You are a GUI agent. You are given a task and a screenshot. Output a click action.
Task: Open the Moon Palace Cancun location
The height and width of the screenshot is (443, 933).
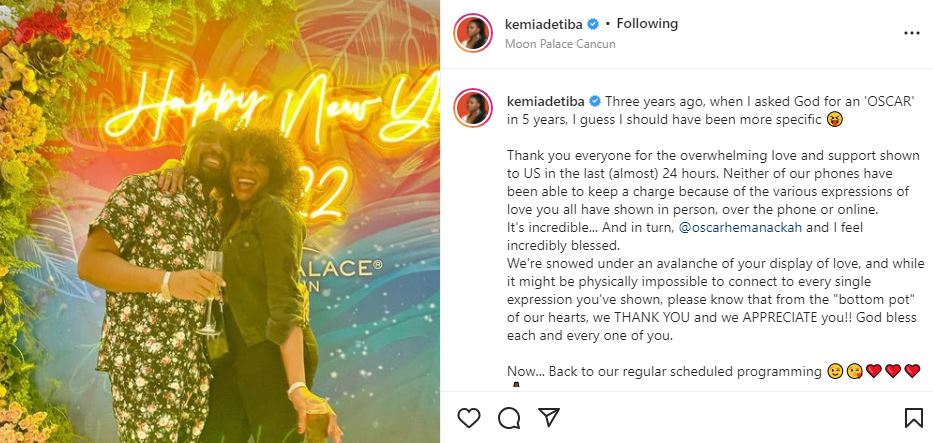[560, 44]
